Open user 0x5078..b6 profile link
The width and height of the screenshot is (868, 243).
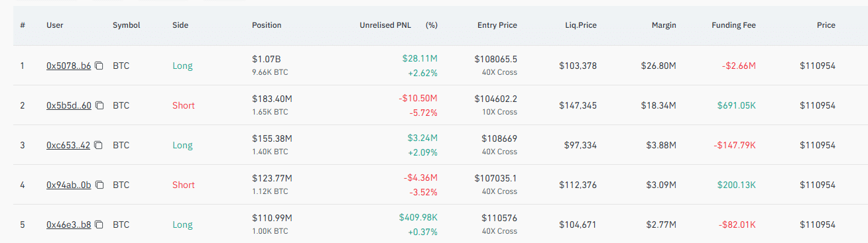69,66
